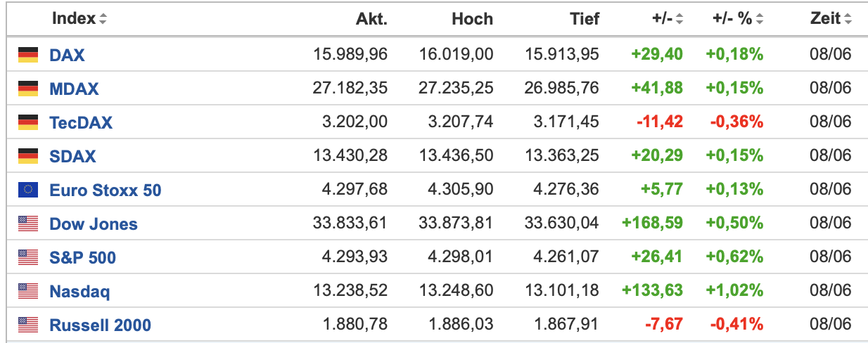The width and height of the screenshot is (868, 343).
Task: Sort by the +/- change column arrows
Action: tap(679, 20)
